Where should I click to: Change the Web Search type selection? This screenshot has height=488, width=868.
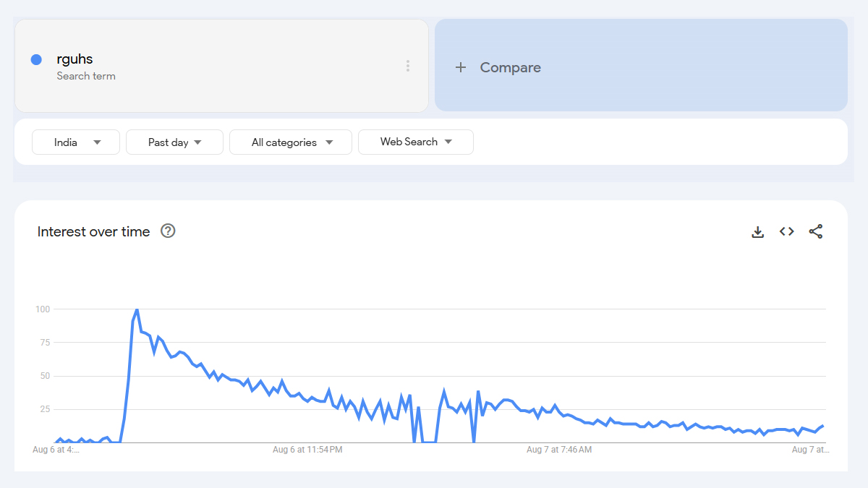coord(415,142)
